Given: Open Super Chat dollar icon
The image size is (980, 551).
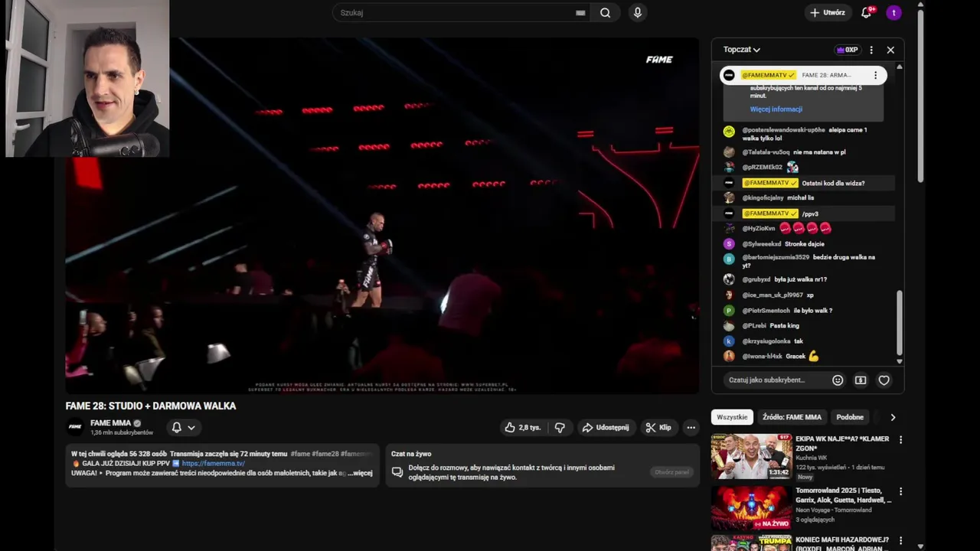Looking at the screenshot, I should coord(861,380).
